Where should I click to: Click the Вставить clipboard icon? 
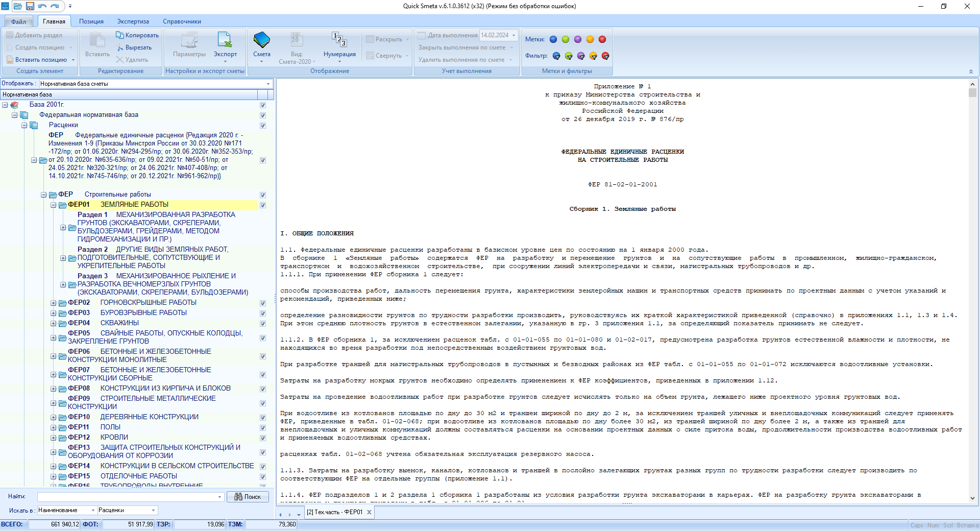pos(97,40)
